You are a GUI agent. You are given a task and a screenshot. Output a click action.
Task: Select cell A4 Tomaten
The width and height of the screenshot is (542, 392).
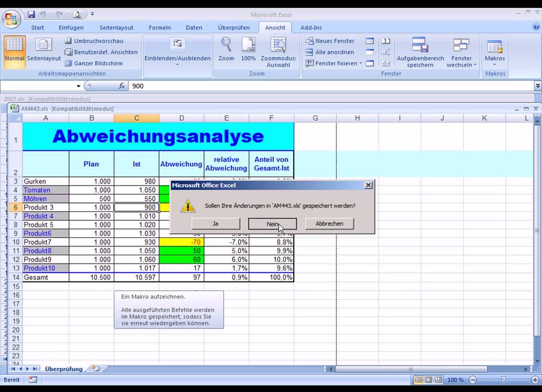[x=46, y=190]
